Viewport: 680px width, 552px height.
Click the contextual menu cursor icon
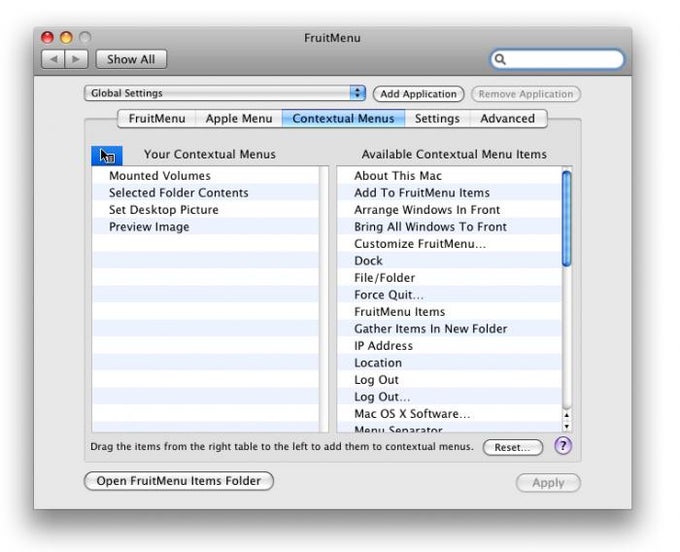click(x=107, y=156)
